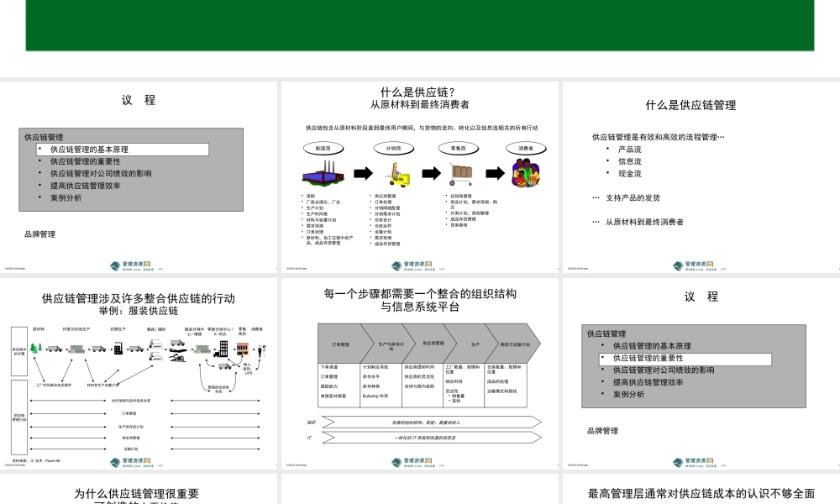Click the 零售商 oval label
This screenshot has height=504, width=840.
458,149
